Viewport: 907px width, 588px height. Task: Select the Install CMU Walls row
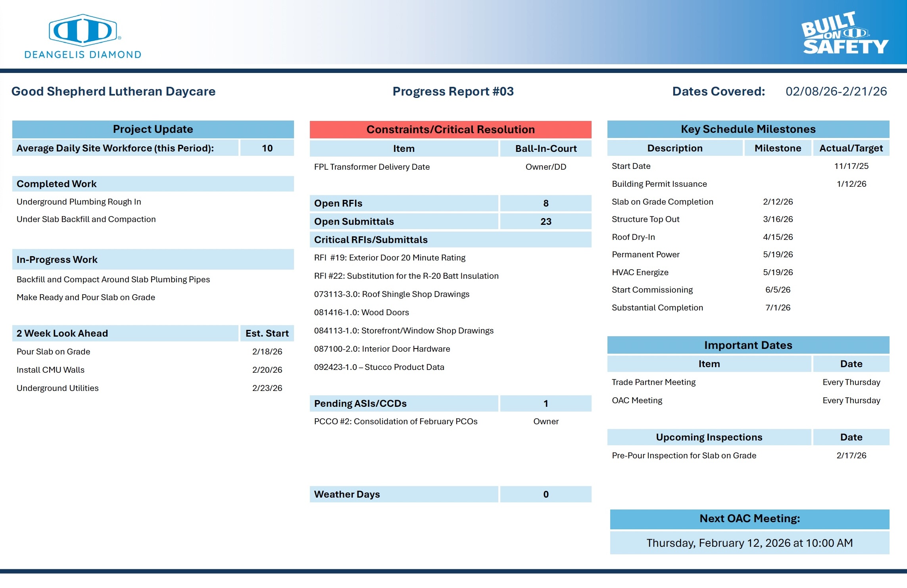(50, 370)
